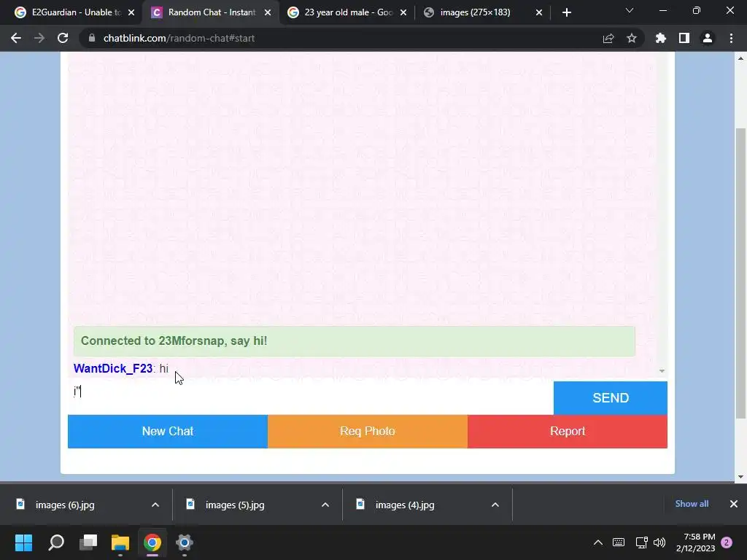Image resolution: width=747 pixels, height=560 pixels.
Task: Click Req Photo button
Action: (368, 432)
